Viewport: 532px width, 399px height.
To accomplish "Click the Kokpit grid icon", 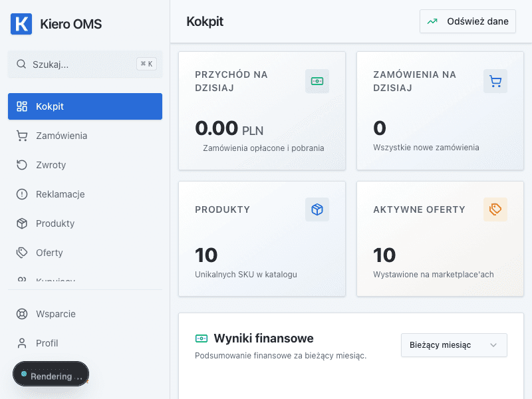I will click(x=22, y=106).
